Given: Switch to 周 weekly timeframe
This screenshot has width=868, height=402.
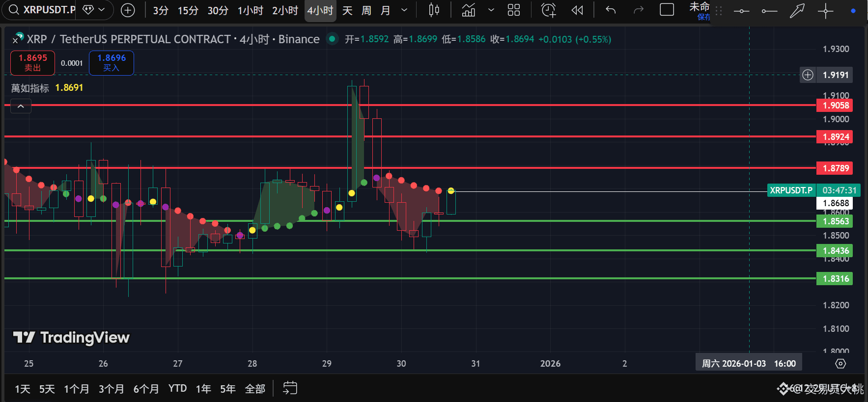Looking at the screenshot, I should [366, 10].
